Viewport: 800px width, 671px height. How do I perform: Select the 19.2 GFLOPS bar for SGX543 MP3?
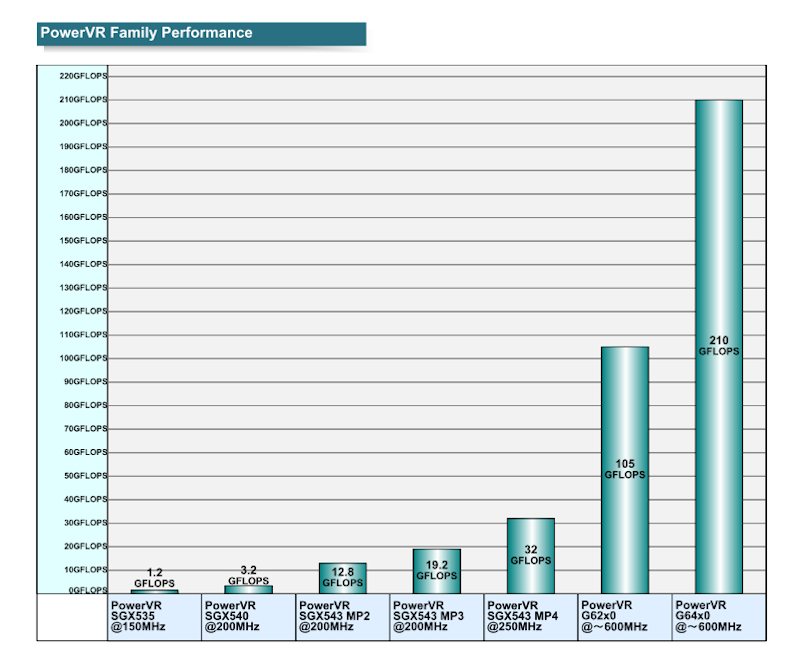tap(437, 571)
